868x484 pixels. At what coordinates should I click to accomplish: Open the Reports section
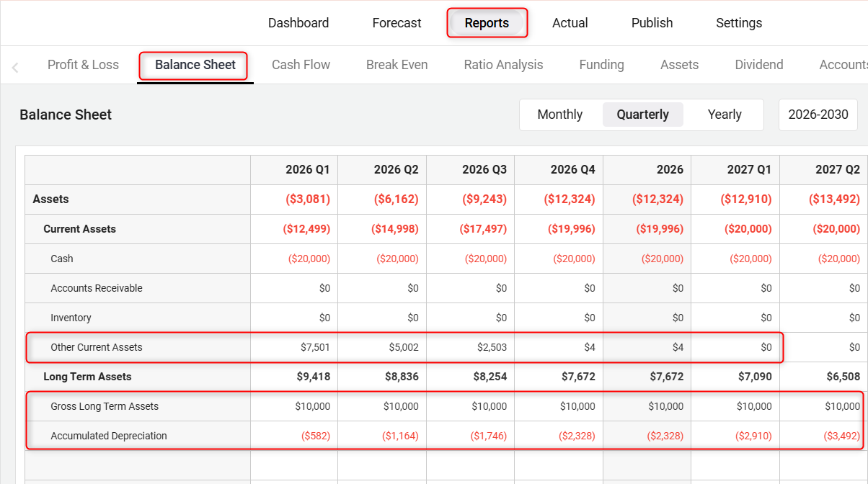487,23
